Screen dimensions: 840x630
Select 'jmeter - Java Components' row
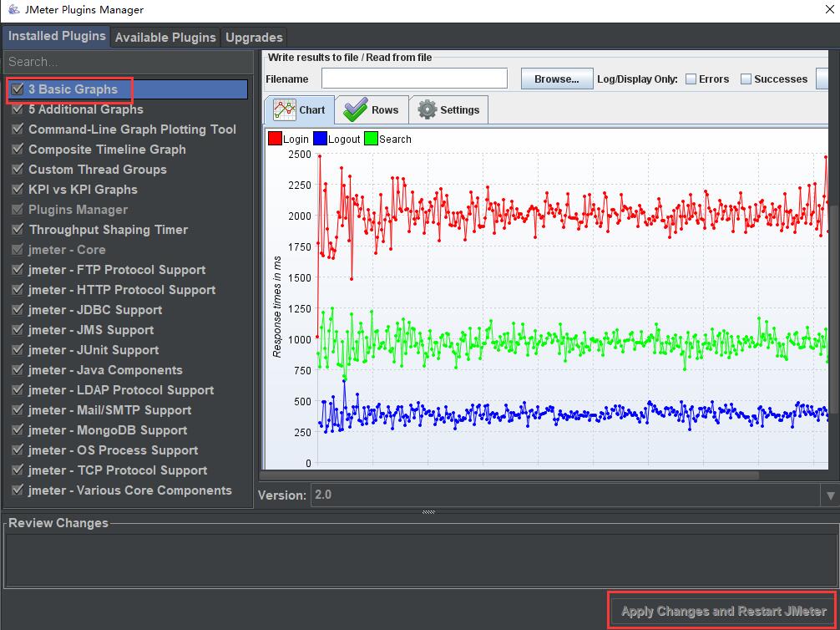[x=128, y=370]
